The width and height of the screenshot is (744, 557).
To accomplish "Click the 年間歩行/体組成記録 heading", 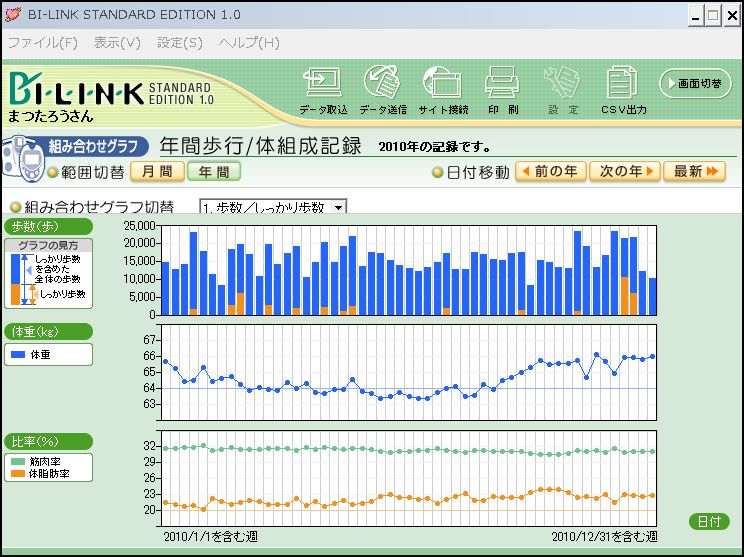I will pyautogui.click(x=260, y=146).
